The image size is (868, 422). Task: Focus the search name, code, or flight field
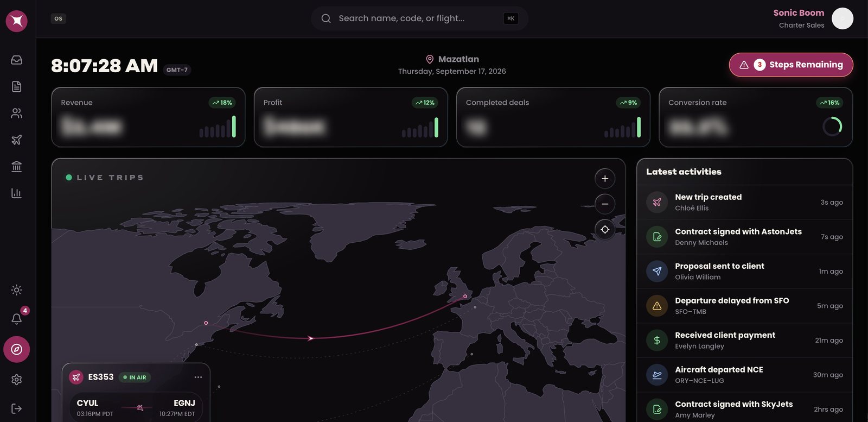(419, 18)
